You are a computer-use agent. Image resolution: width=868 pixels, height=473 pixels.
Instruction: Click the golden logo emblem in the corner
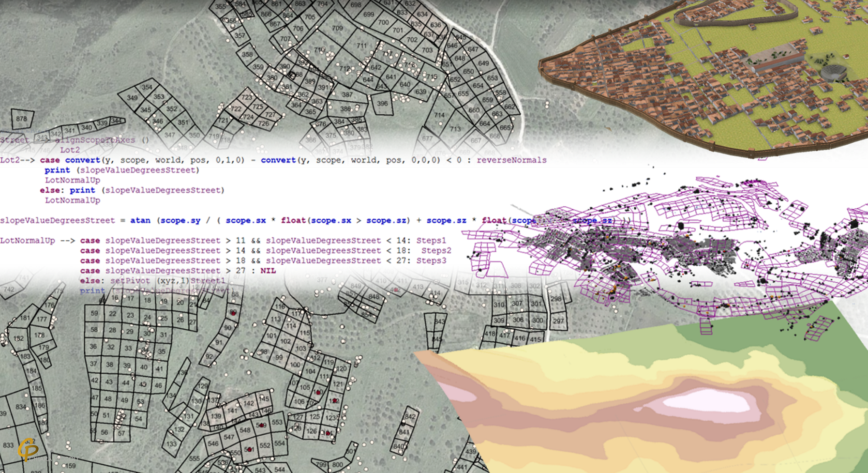click(28, 450)
